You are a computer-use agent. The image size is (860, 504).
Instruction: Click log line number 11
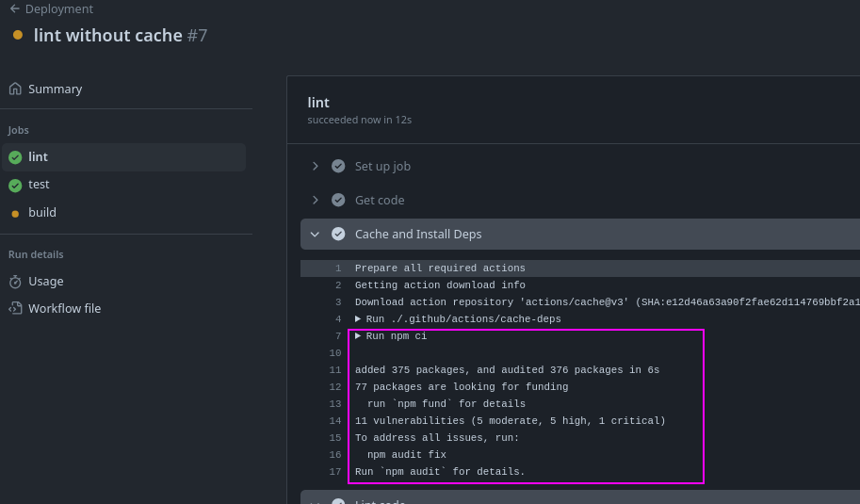pos(335,370)
